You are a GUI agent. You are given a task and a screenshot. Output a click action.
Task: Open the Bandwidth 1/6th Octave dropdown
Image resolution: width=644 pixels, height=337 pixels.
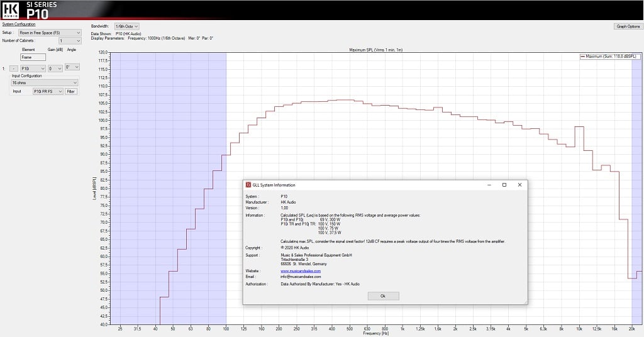pos(127,26)
